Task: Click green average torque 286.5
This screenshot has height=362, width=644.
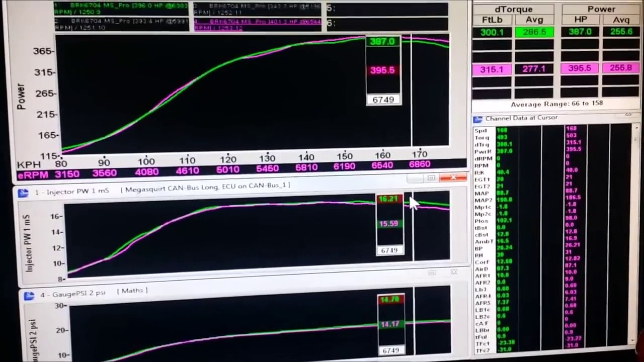Action: (x=534, y=32)
